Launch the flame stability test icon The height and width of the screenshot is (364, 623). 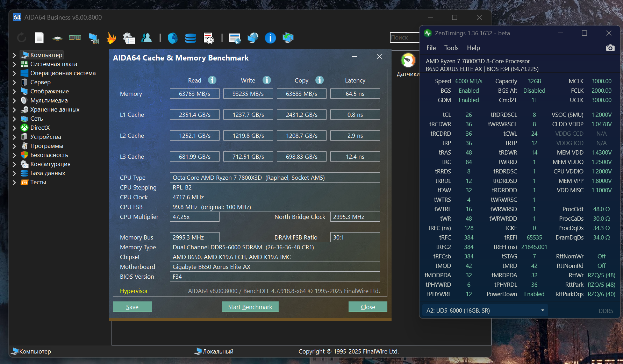pyautogui.click(x=111, y=38)
